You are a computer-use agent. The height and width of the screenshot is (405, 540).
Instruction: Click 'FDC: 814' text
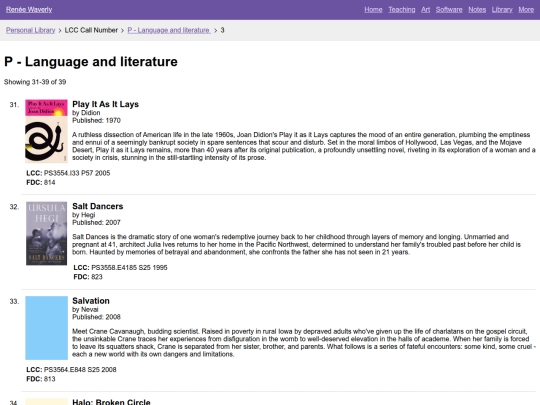(x=41, y=183)
